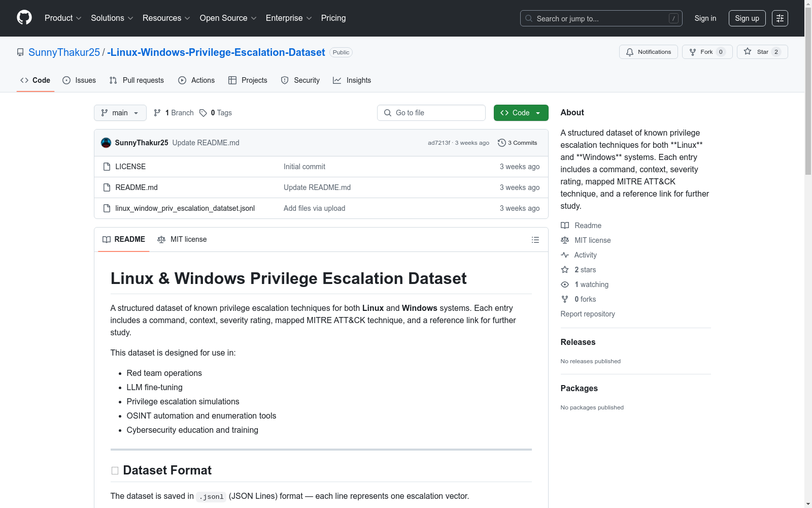Switch to the Pull requests tab

point(137,80)
